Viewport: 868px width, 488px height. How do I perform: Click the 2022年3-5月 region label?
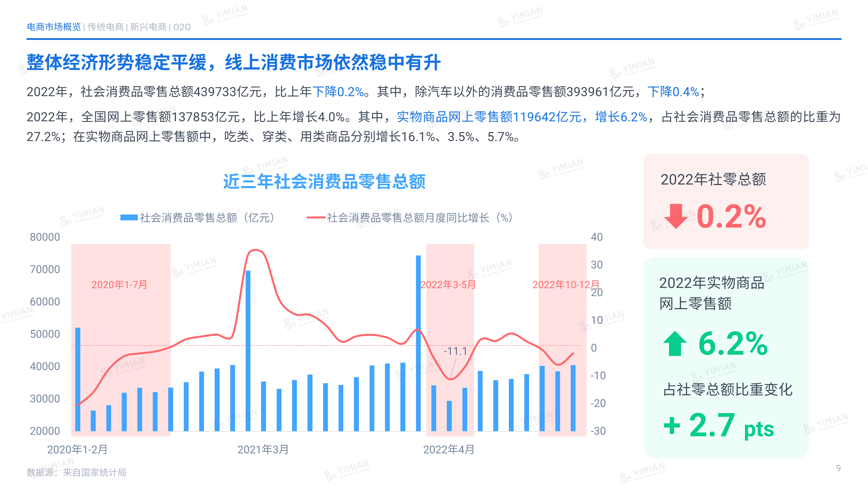(448, 285)
